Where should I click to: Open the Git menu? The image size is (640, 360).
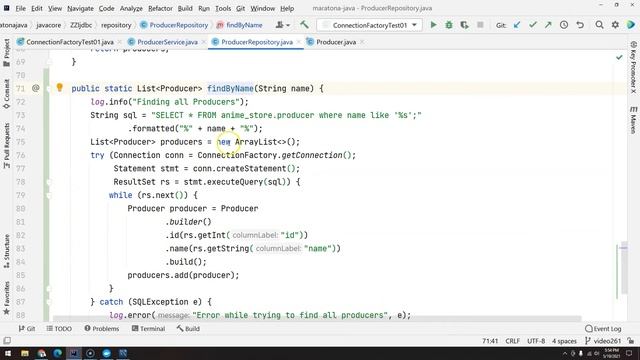(240, 8)
